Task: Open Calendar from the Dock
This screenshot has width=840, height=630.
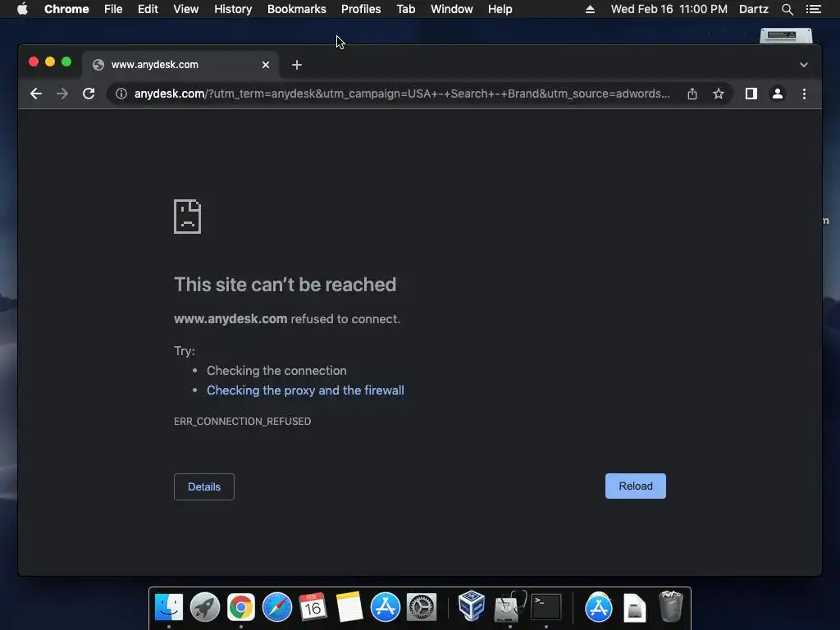Action: coord(313,608)
